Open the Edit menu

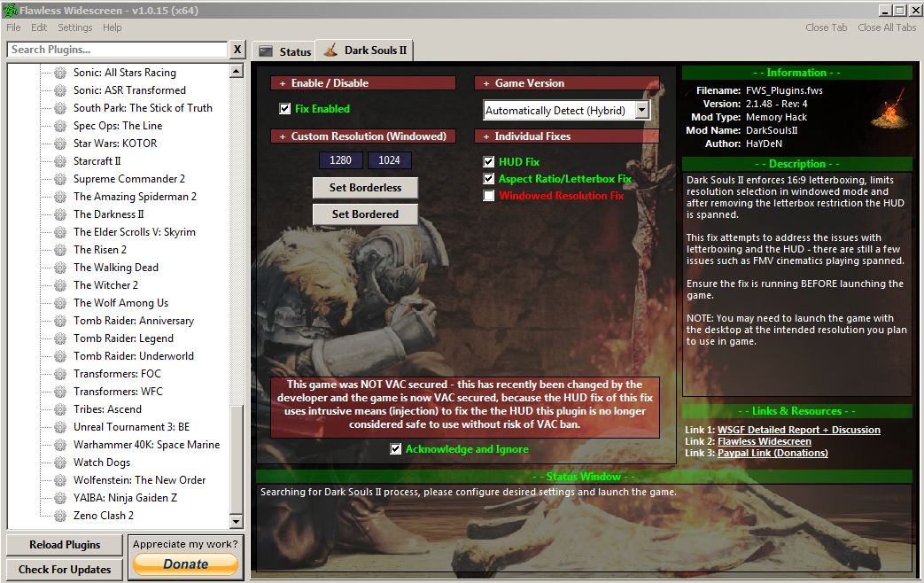coord(39,27)
